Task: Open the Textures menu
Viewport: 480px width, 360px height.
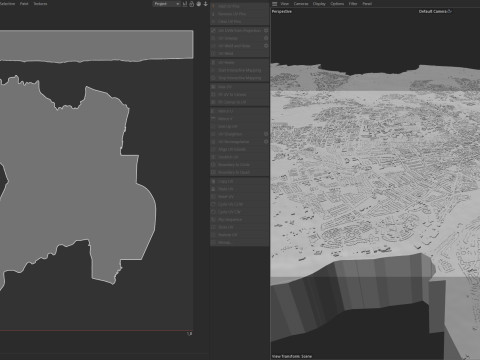Action: click(40, 4)
